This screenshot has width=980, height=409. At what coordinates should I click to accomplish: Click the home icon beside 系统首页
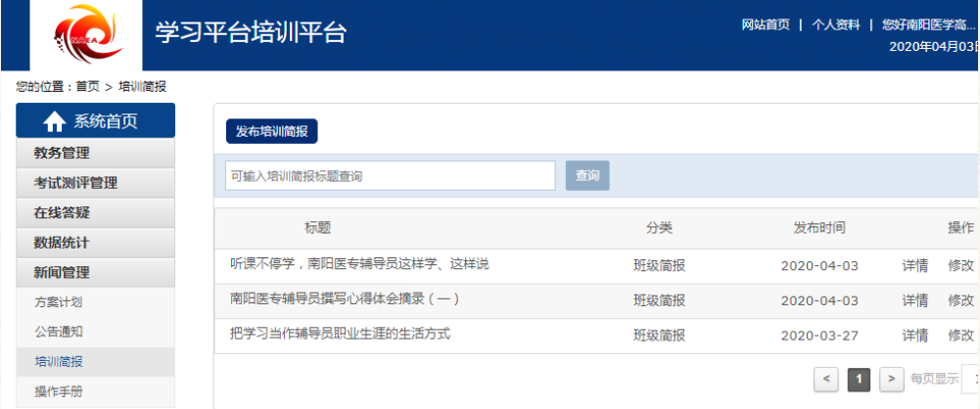[x=55, y=121]
